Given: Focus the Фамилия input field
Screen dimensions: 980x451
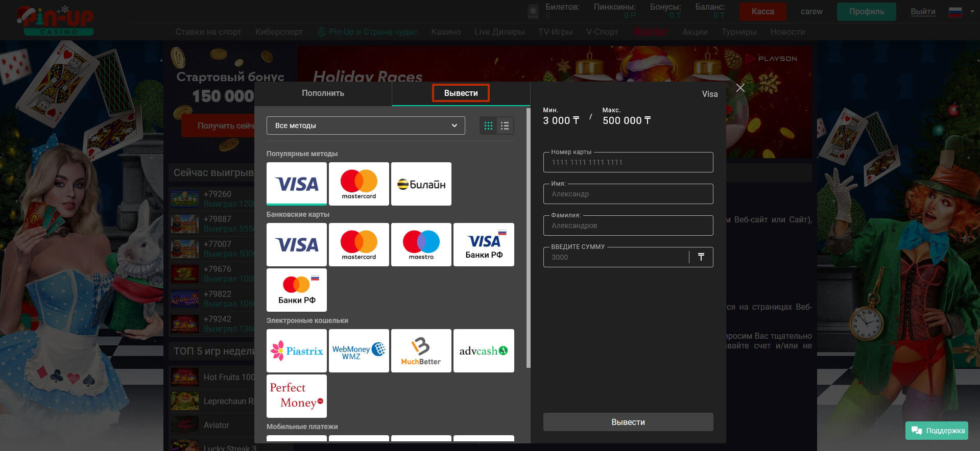Looking at the screenshot, I should [628, 225].
